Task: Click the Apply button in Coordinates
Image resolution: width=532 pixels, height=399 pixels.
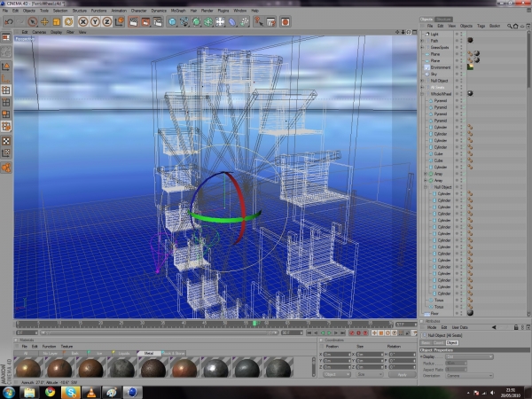Action: (x=402, y=374)
